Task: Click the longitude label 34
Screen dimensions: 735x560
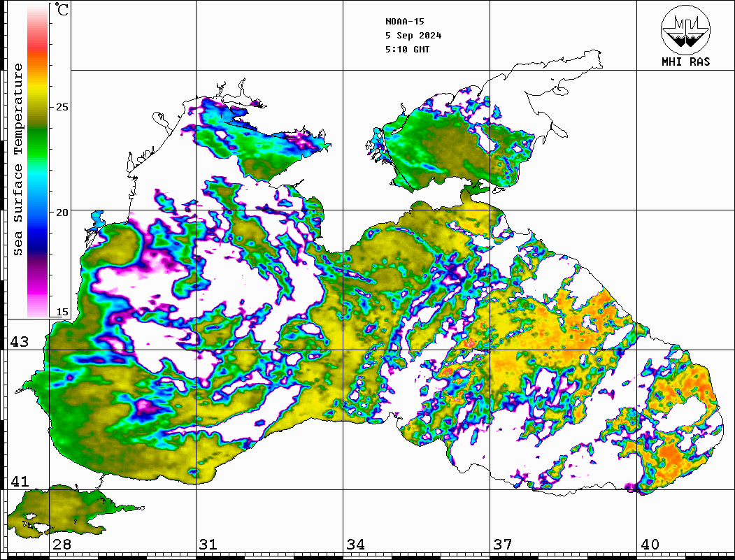Action: (355, 545)
